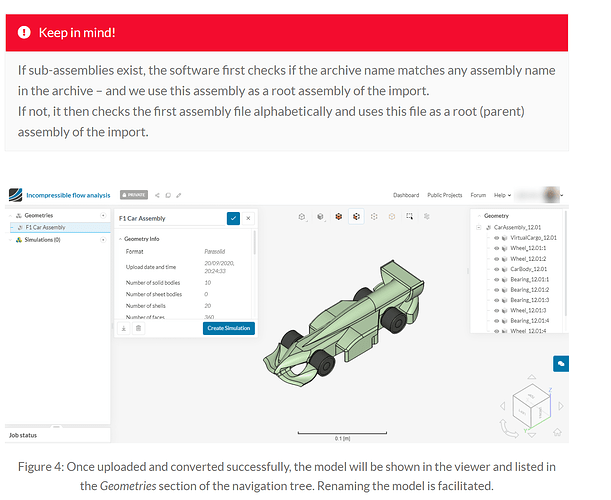The image size is (611, 500).
Task: Open the blue chat support button
Action: (x=561, y=364)
